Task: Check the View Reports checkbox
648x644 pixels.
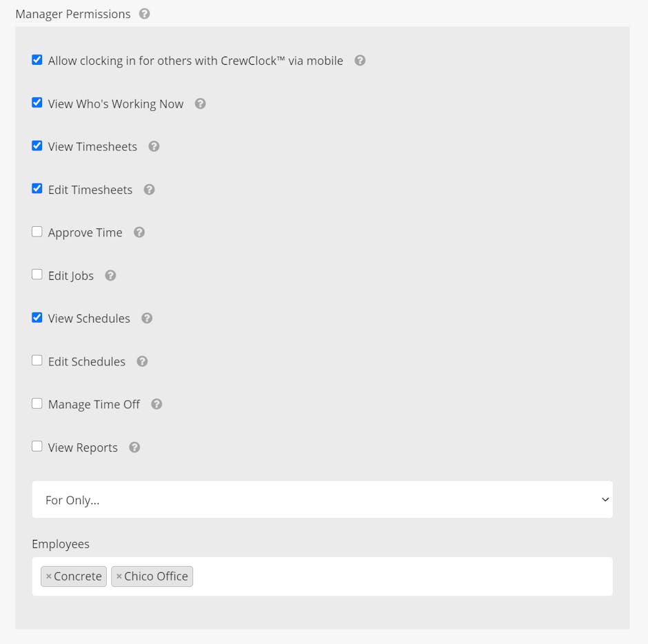Action: coord(37,446)
